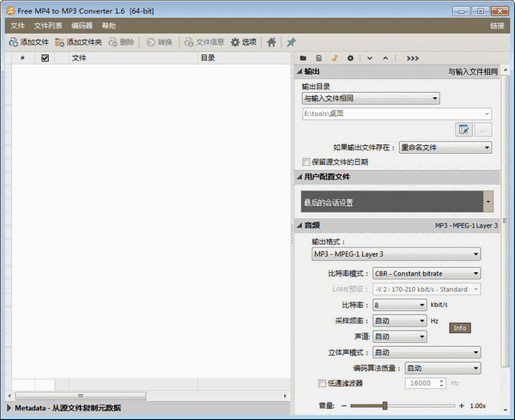Toggle the select-all checkbox in file list header
This screenshot has width=515, height=420.
(x=45, y=58)
